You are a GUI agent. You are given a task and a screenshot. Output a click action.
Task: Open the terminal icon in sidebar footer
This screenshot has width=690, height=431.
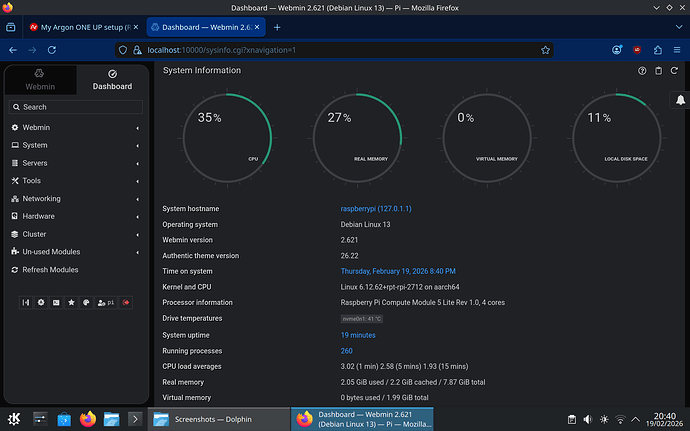pyautogui.click(x=57, y=302)
